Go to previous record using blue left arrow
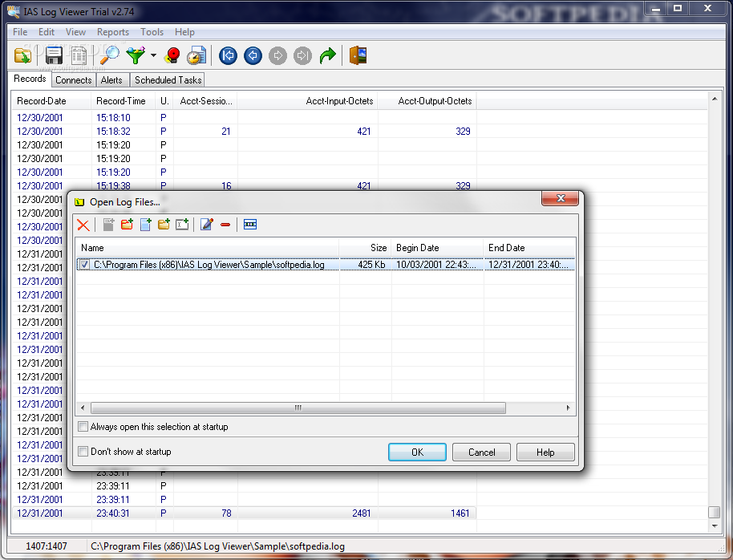 coord(253,55)
